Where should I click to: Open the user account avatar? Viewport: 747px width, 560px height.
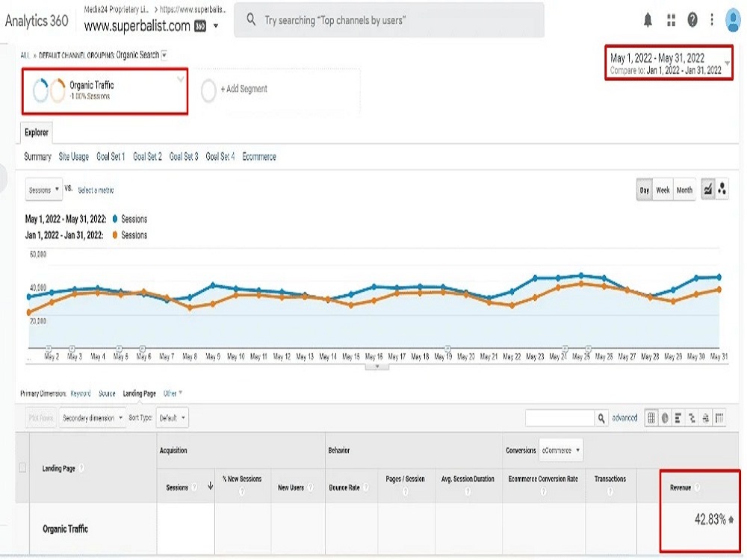(x=733, y=20)
